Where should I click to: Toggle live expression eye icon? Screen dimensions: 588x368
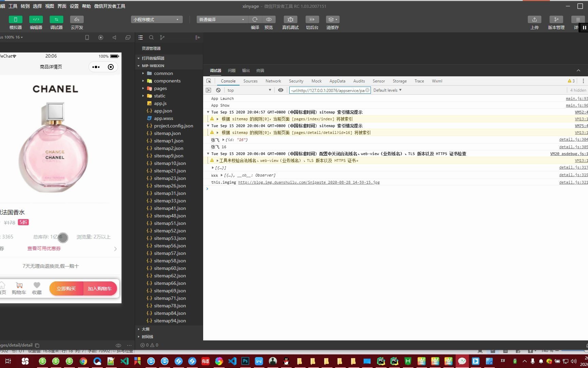(280, 90)
